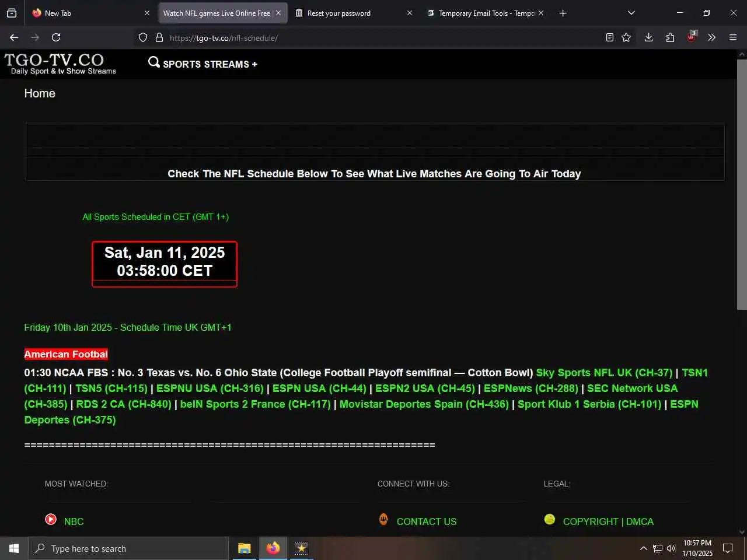Open tracking protection shield icon
The height and width of the screenshot is (560, 747).
tap(143, 37)
